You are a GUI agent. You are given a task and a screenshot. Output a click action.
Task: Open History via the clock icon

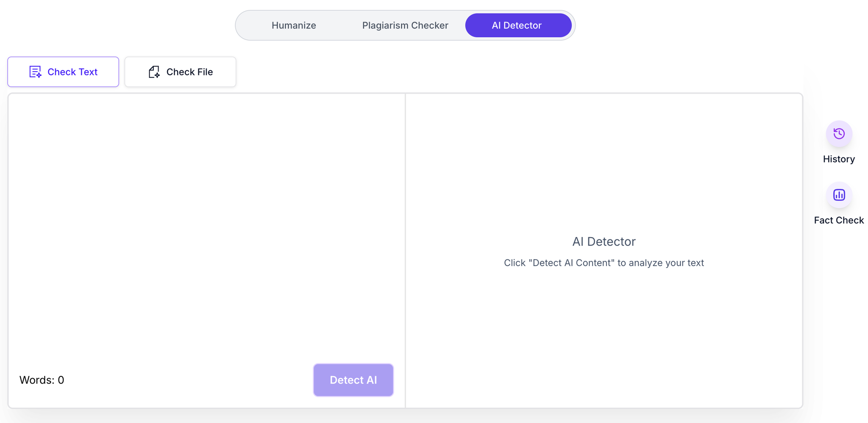click(x=839, y=134)
